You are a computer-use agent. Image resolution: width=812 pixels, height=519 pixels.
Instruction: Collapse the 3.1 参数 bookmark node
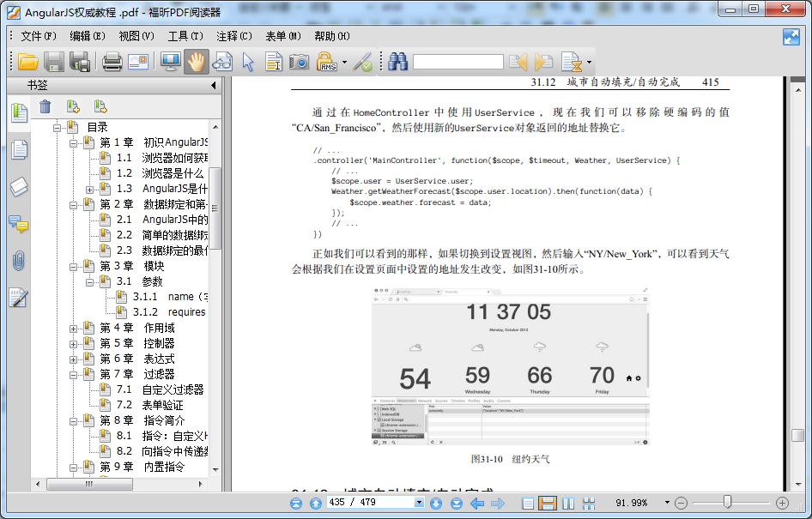89,282
